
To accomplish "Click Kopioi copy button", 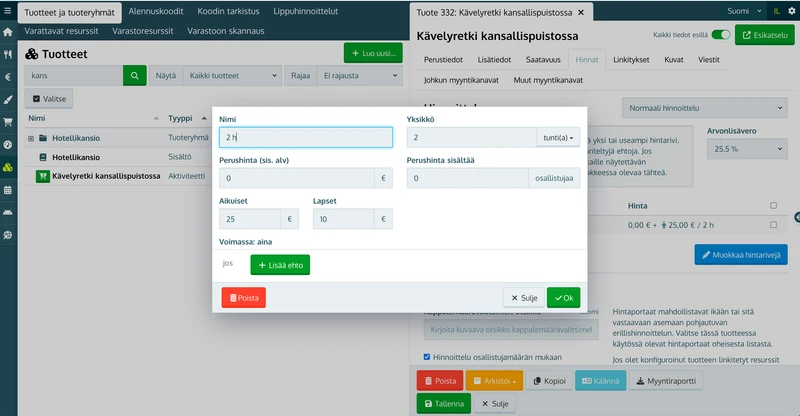I will (549, 381).
